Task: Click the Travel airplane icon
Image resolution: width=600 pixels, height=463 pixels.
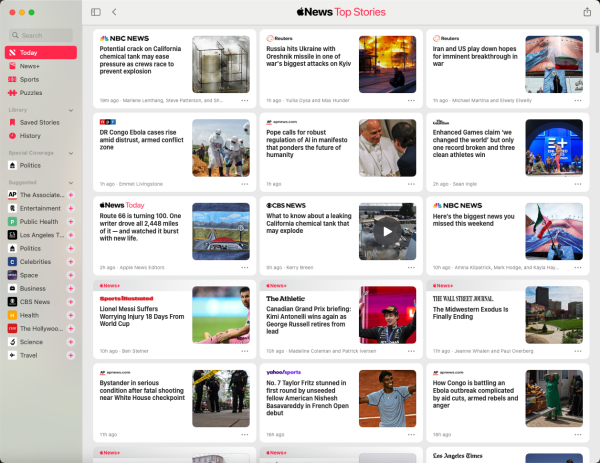Action: point(12,355)
